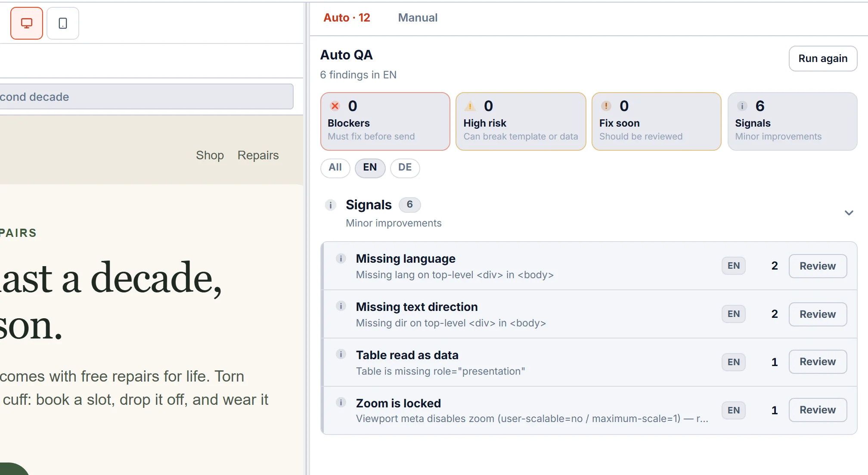Select the Fix soon summary card
Screen dimensions: 868x475
tap(657, 121)
